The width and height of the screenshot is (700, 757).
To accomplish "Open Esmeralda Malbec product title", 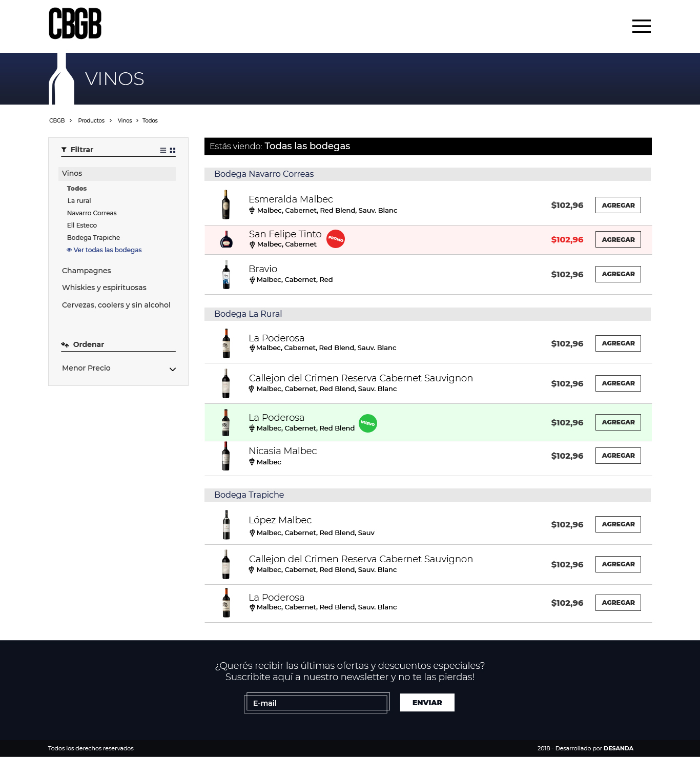I will click(291, 199).
